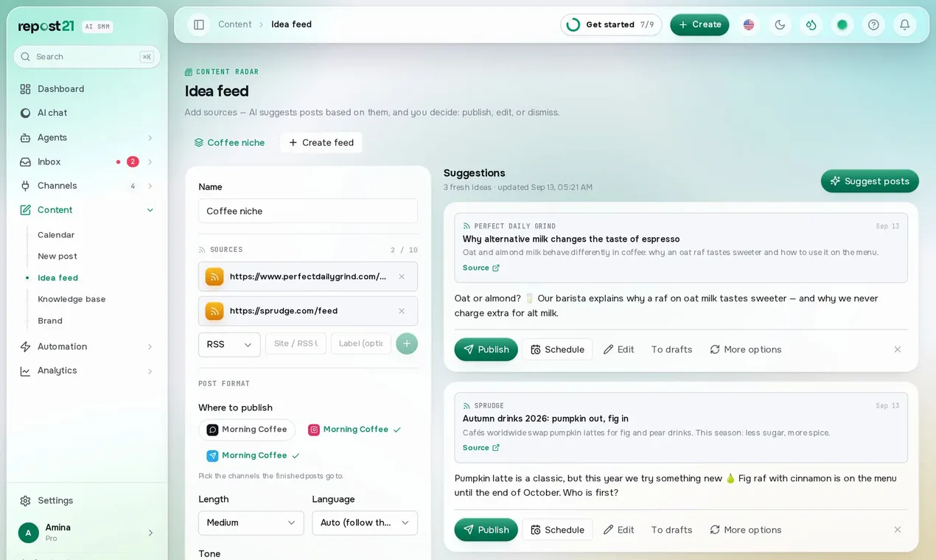The width and height of the screenshot is (936, 560).
Task: Switch to dark mode via moon icon
Action: pos(780,24)
